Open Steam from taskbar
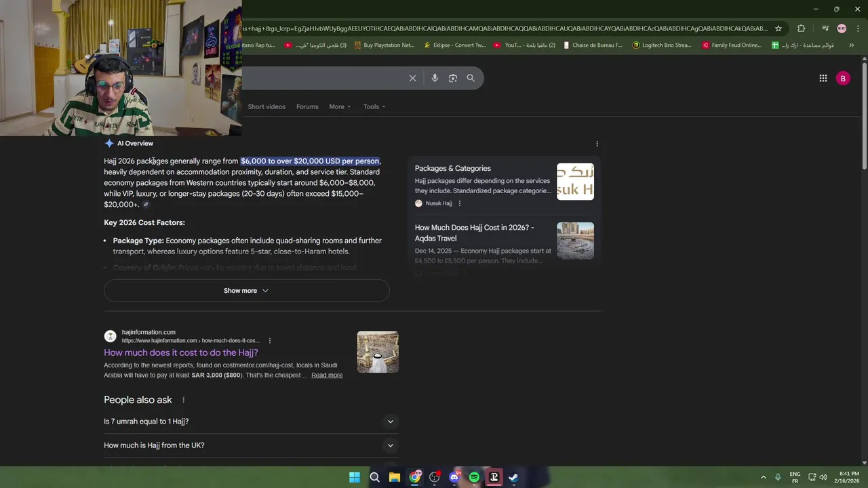 click(x=513, y=477)
